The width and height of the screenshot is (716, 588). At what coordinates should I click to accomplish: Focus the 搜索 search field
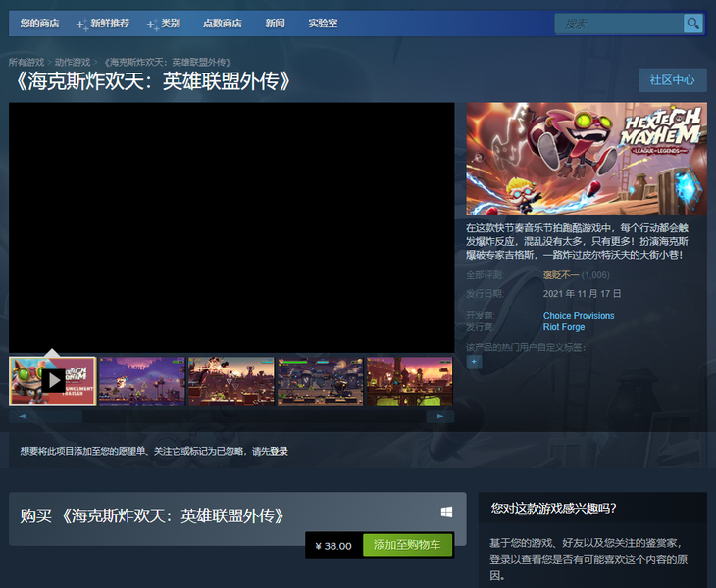619,24
